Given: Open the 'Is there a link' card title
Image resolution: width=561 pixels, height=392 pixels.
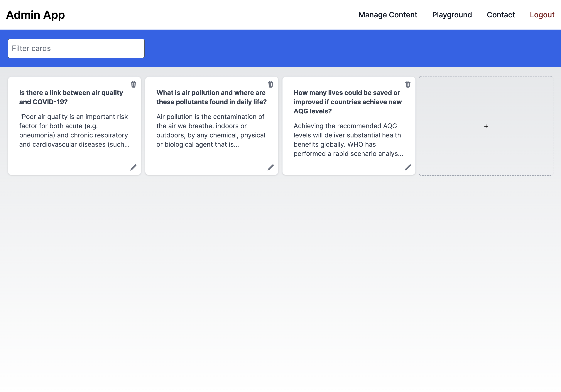Looking at the screenshot, I should [71, 97].
